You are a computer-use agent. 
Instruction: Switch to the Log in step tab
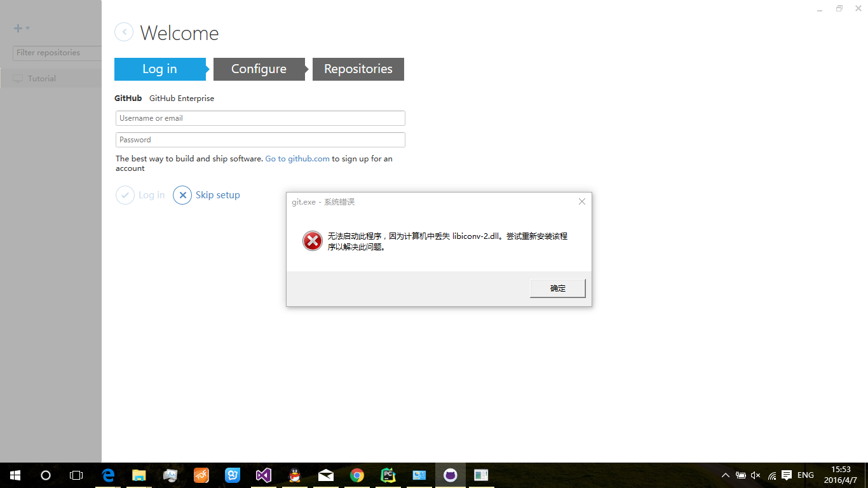click(x=160, y=69)
